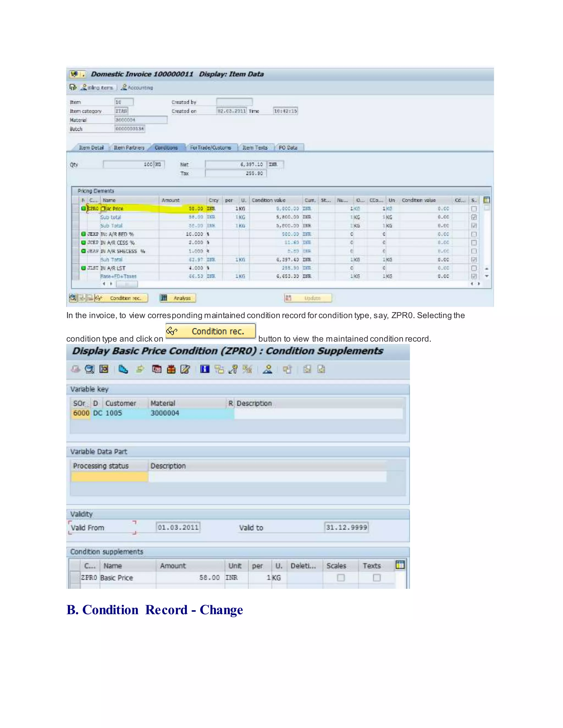The width and height of the screenshot is (563, 728).
Task: Click the key icon in condition toolbar
Action: point(233,369)
